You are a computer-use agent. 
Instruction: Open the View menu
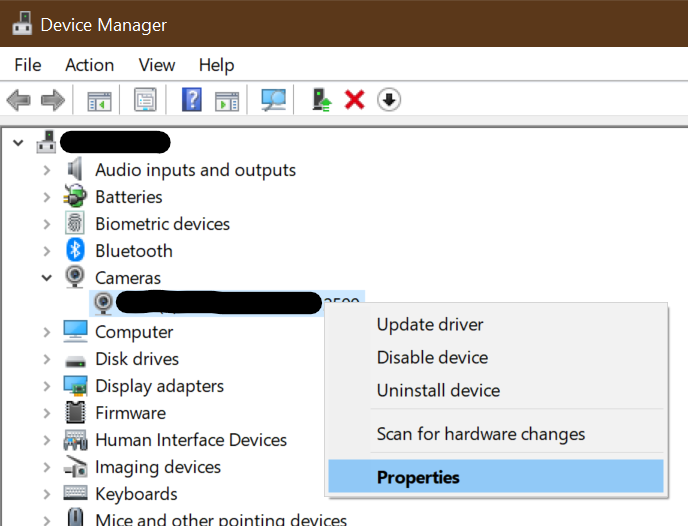pos(157,65)
